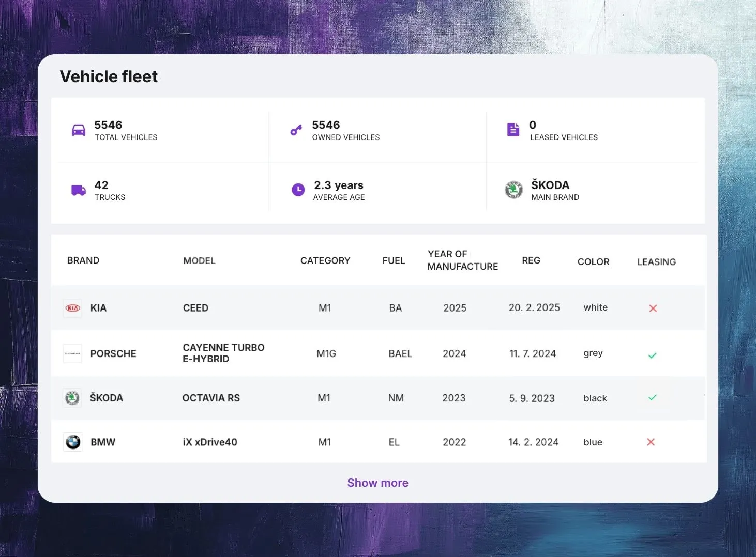Click the grey color cell
This screenshot has width=756, height=557.
point(593,353)
